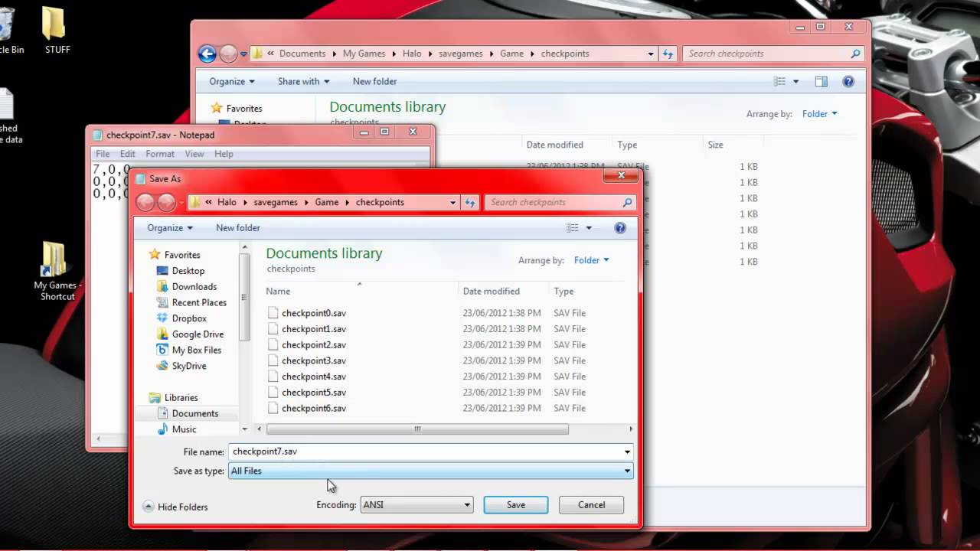Click Save button
Image resolution: width=980 pixels, height=551 pixels.
[516, 505]
